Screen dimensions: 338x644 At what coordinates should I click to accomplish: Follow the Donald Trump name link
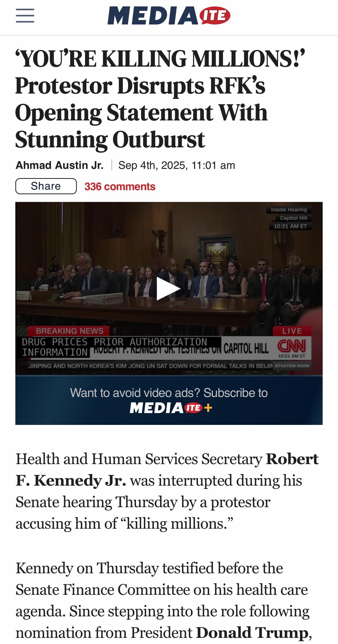[252, 633]
